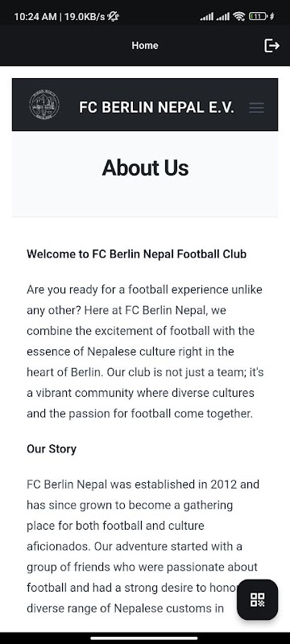Select the Welcome to FC Berlin Nepal heading
Image resolution: width=290 pixels, height=644 pixels.
[136, 254]
